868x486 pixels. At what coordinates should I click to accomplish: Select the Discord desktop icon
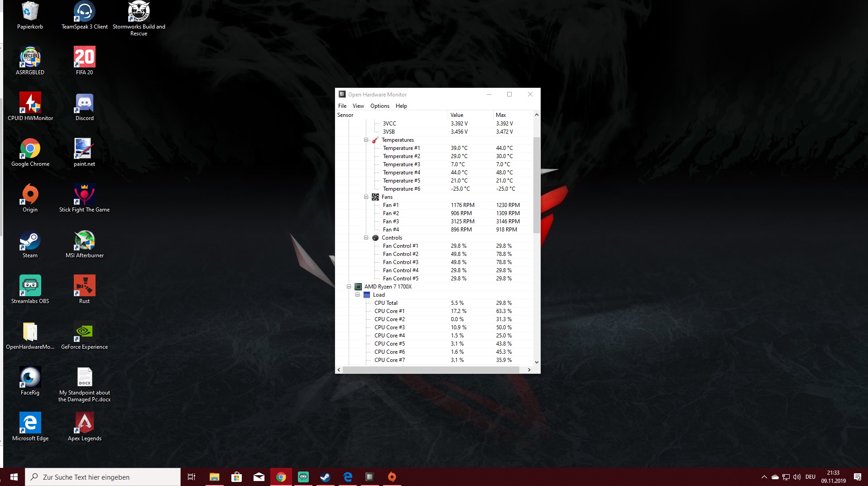[x=85, y=107]
